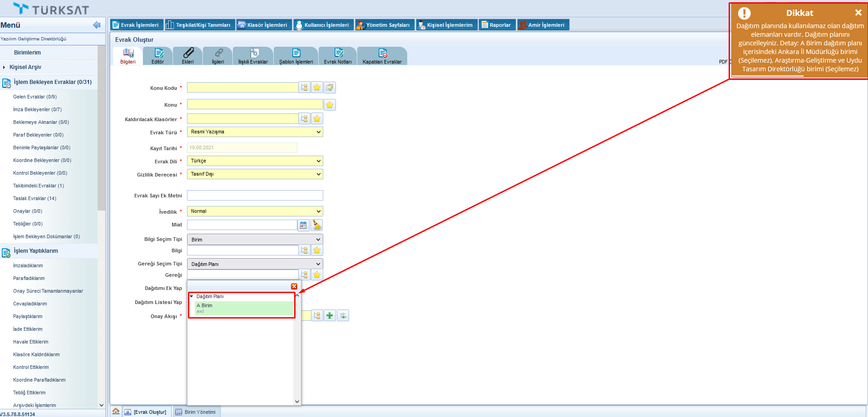
Task: Open tree selector for Kaldırılacak Klasörler
Action: (x=304, y=118)
